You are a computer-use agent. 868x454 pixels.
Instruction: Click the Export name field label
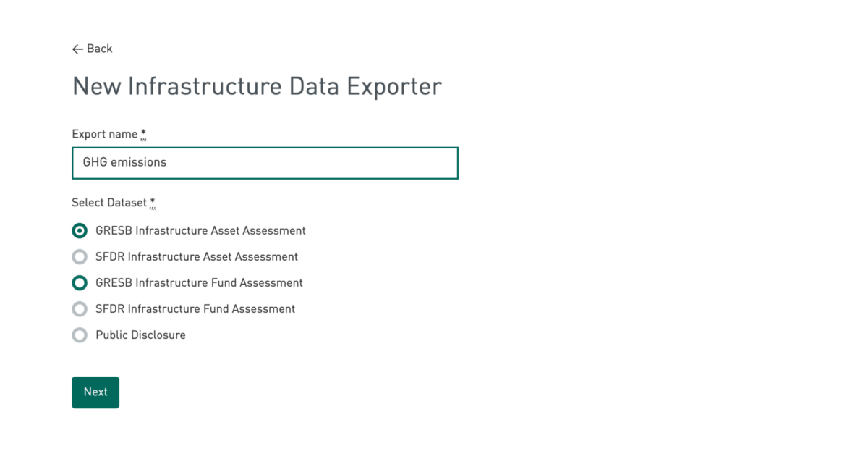[x=105, y=134]
